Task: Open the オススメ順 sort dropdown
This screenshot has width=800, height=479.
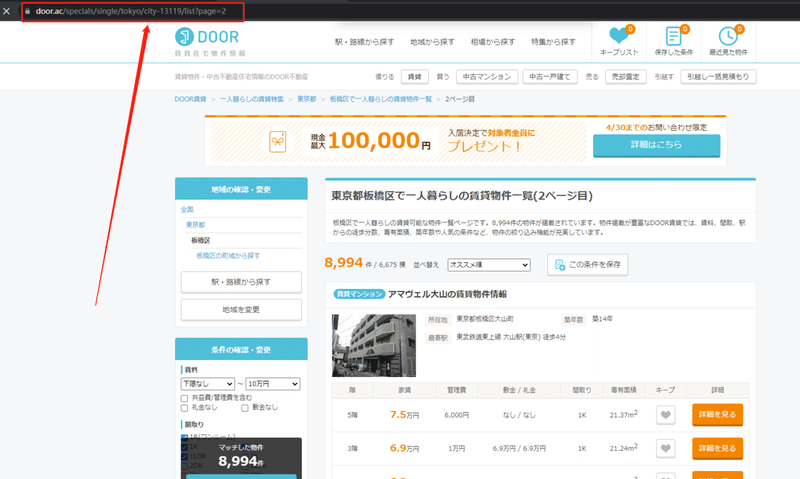Action: 489,265
